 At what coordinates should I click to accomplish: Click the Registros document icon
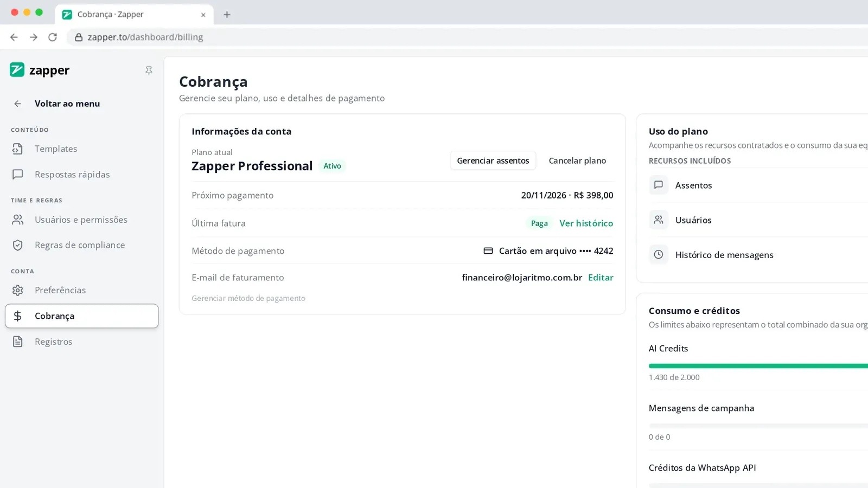[x=18, y=342]
